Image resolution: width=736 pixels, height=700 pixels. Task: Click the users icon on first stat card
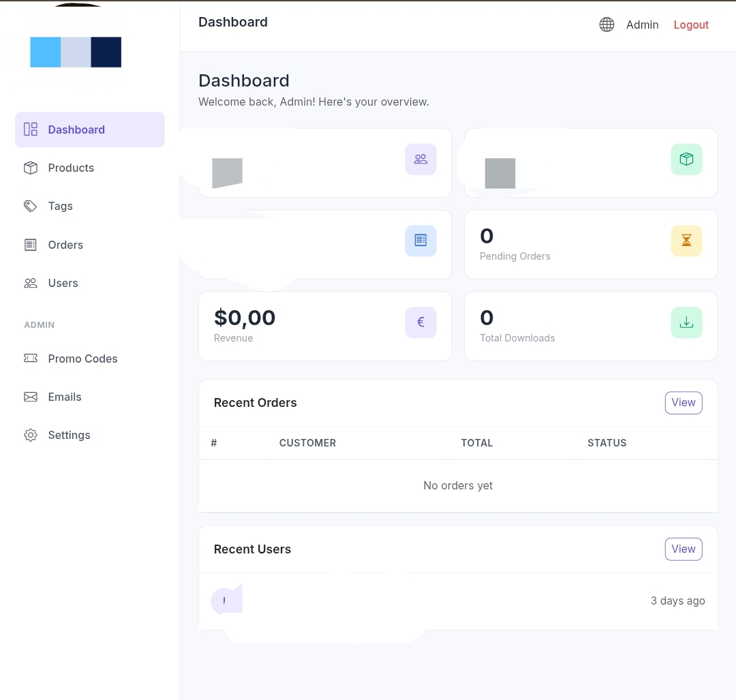420,159
